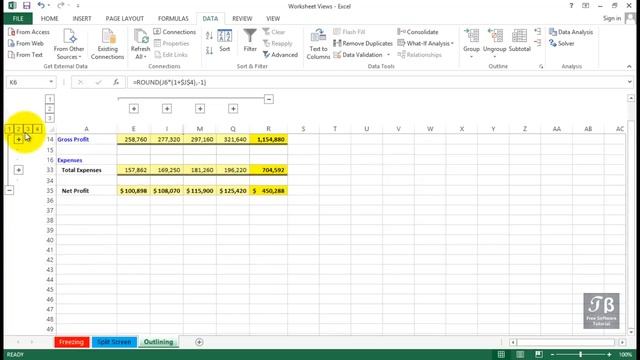Click the From Text import icon

pos(11,54)
